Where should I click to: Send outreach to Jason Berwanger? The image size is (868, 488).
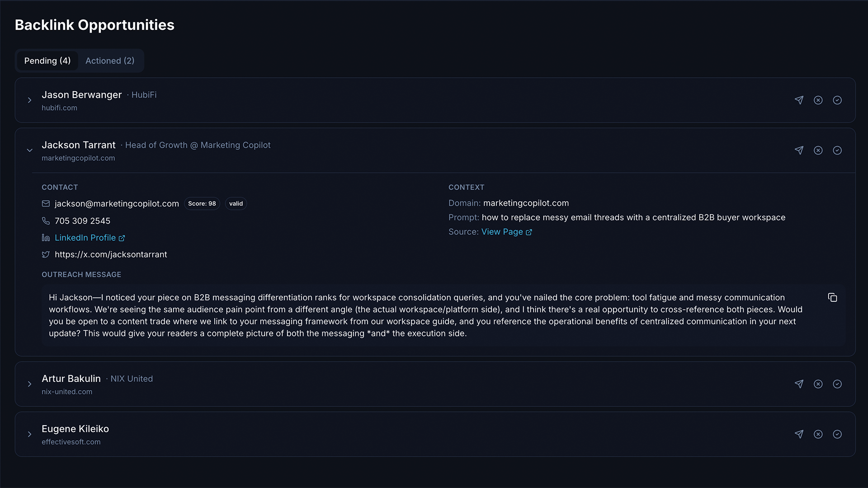pos(799,100)
